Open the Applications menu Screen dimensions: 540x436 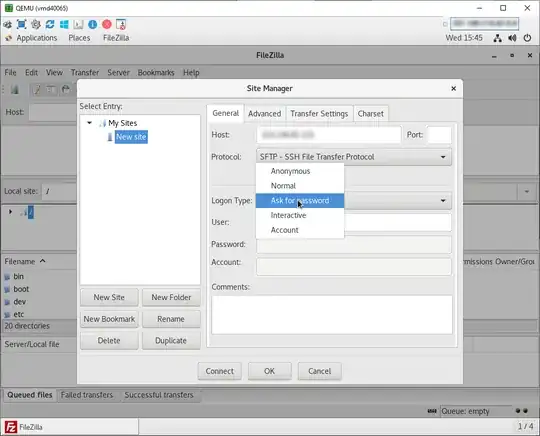37,38
